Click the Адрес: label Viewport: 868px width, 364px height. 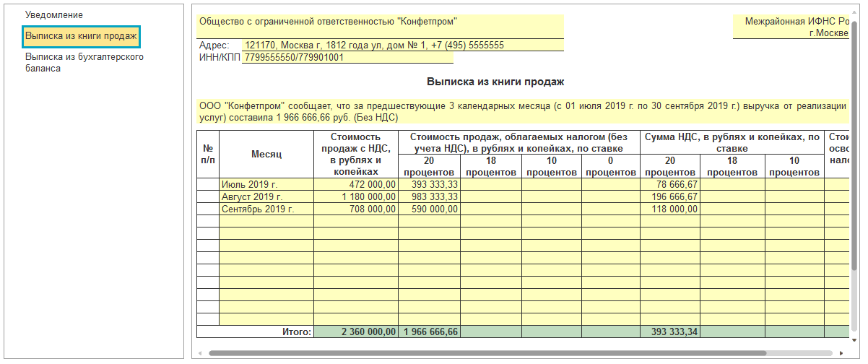pos(214,45)
